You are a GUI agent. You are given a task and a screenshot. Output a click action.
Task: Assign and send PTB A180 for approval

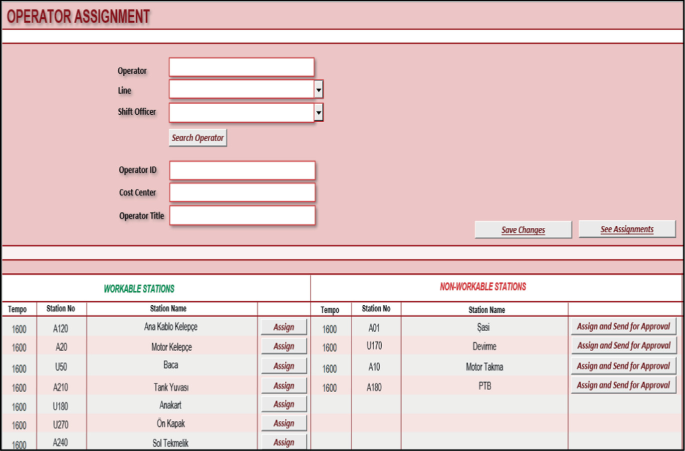[623, 385]
